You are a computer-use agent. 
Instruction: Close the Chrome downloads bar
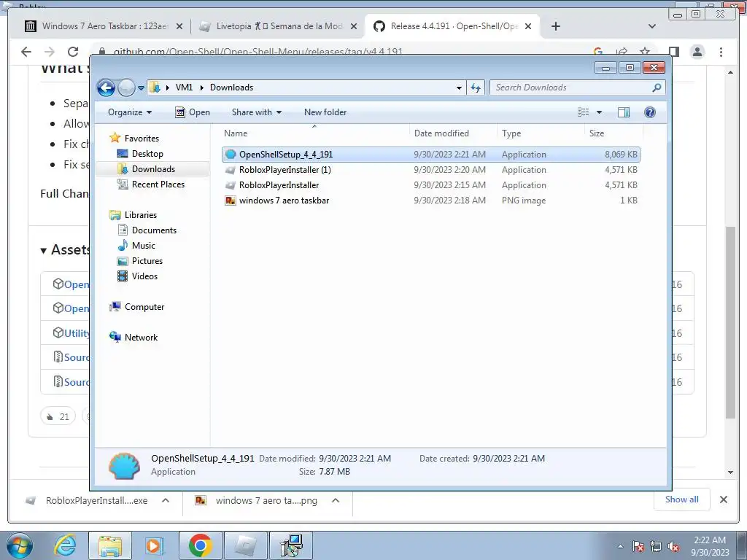(724, 499)
